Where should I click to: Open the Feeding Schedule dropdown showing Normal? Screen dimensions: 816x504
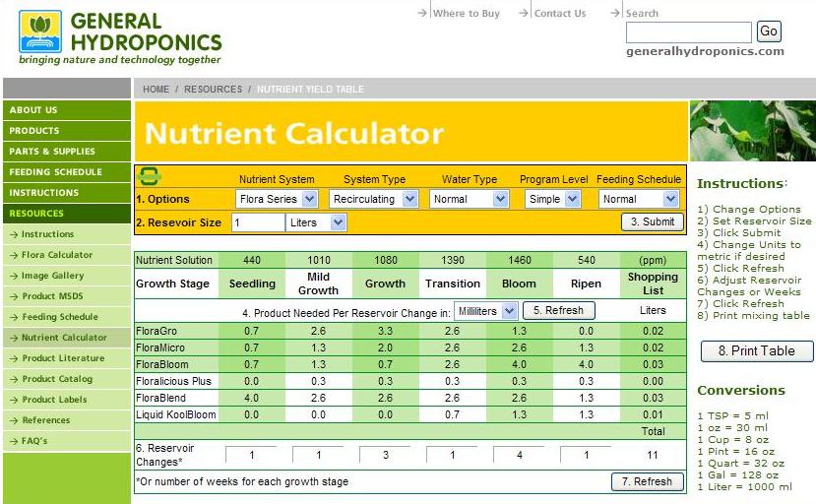(639, 199)
